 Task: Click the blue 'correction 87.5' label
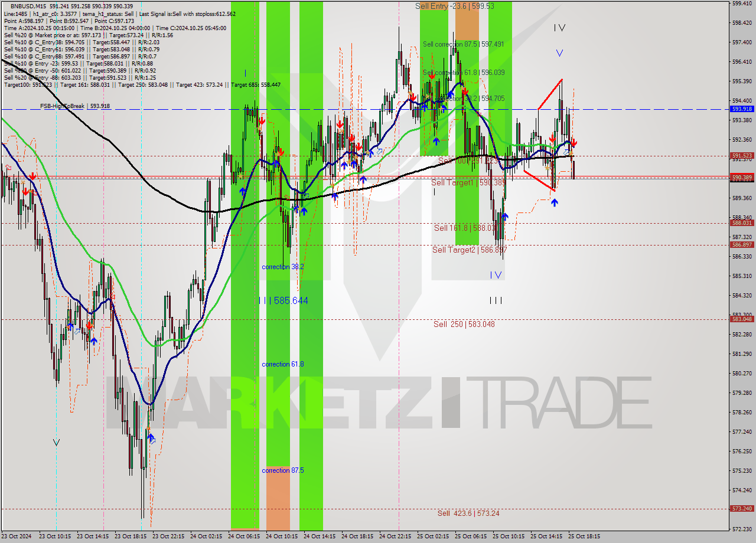[x=283, y=471]
